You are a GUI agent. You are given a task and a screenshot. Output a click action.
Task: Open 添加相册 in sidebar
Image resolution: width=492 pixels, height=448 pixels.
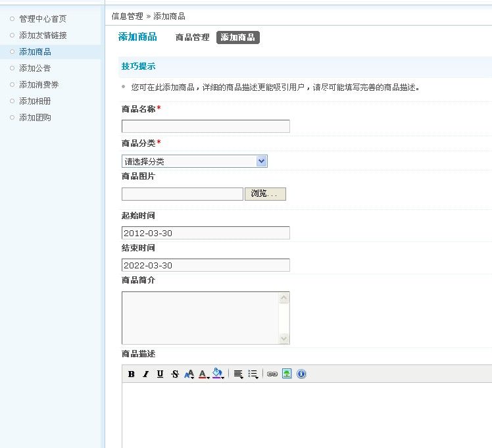[35, 101]
